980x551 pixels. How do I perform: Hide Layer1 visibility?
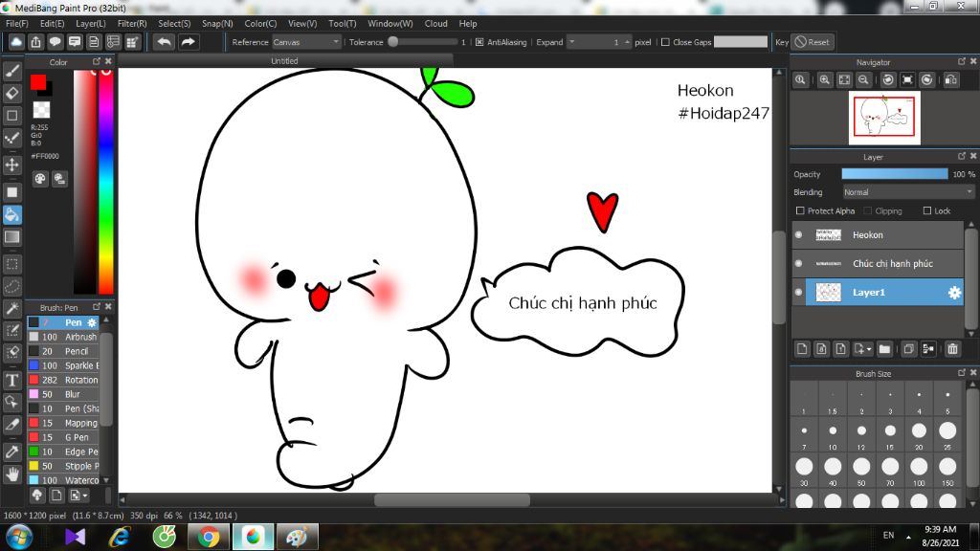pos(799,293)
